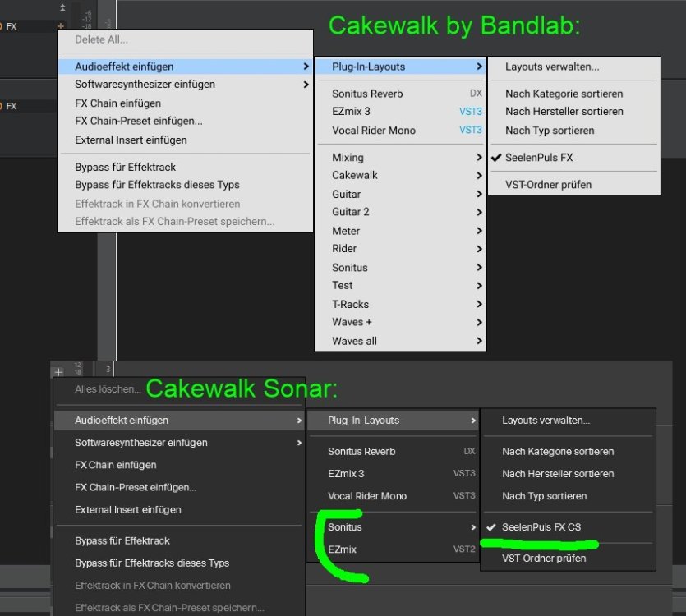Expand Sonitus folder in the dark Sonar menu
Screen dimensions: 686x616
(x=393, y=527)
